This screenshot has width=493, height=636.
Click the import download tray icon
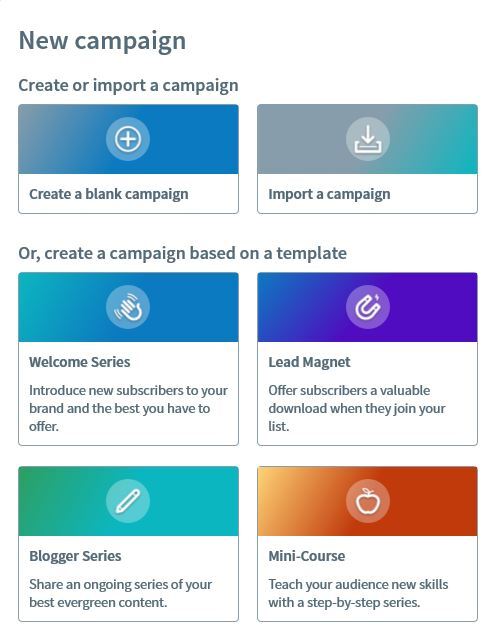pos(368,139)
